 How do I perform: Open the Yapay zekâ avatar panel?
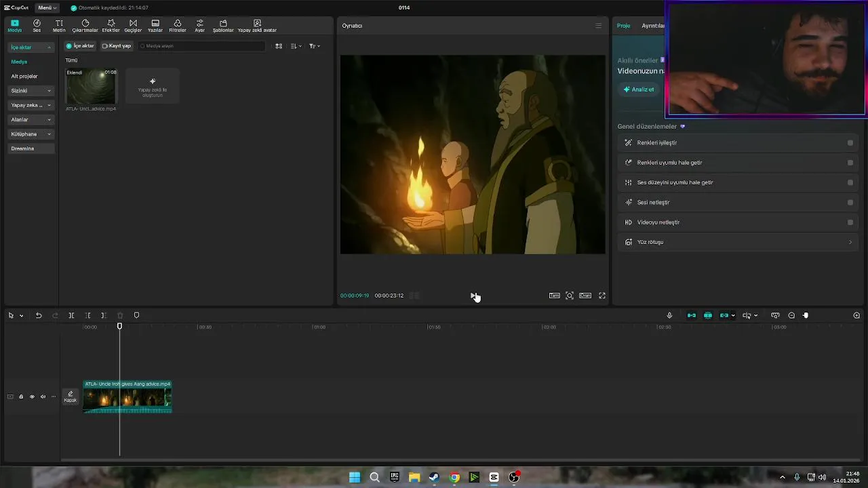pos(257,26)
